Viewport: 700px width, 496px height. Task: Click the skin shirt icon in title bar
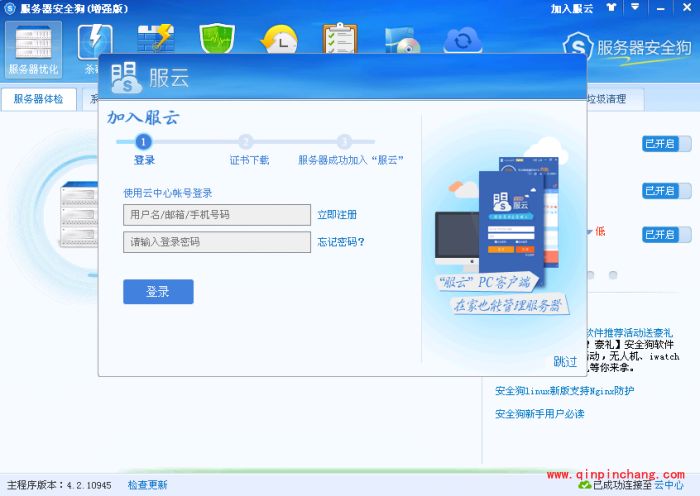point(611,8)
